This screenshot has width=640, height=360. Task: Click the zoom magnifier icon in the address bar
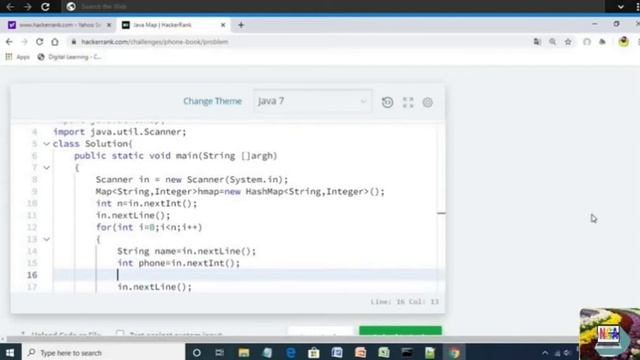click(553, 42)
